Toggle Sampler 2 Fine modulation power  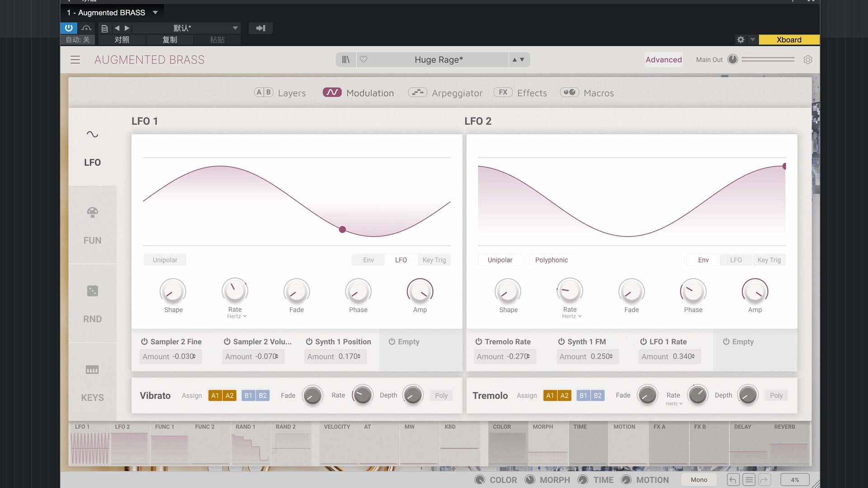click(145, 342)
